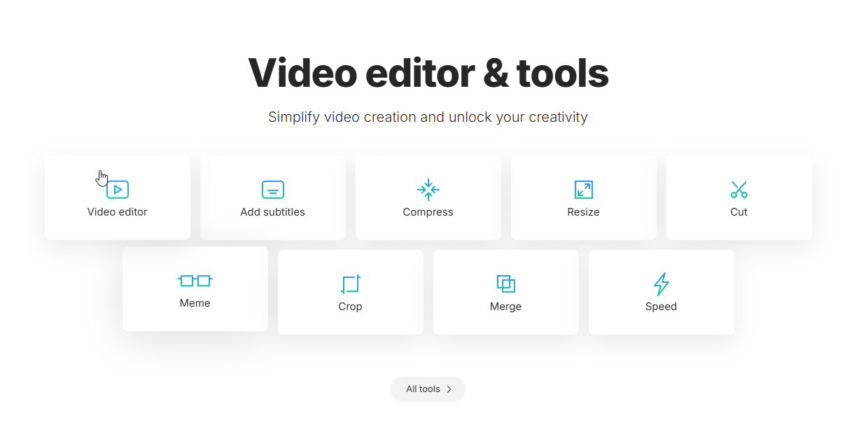The height and width of the screenshot is (448, 868).
Task: Click the Merge overlapping squares icon
Action: pyautogui.click(x=506, y=283)
